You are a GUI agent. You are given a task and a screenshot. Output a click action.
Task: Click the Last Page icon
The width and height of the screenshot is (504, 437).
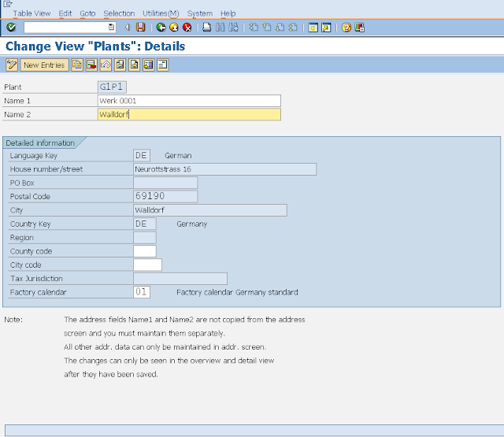coord(293,28)
